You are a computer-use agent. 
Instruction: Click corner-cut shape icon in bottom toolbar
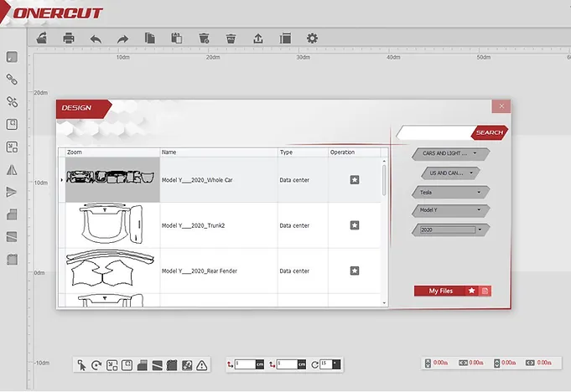(142, 364)
